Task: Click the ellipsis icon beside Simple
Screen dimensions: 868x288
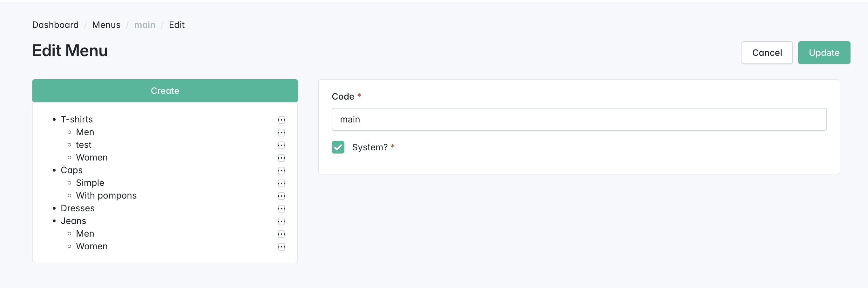Action: [281, 183]
